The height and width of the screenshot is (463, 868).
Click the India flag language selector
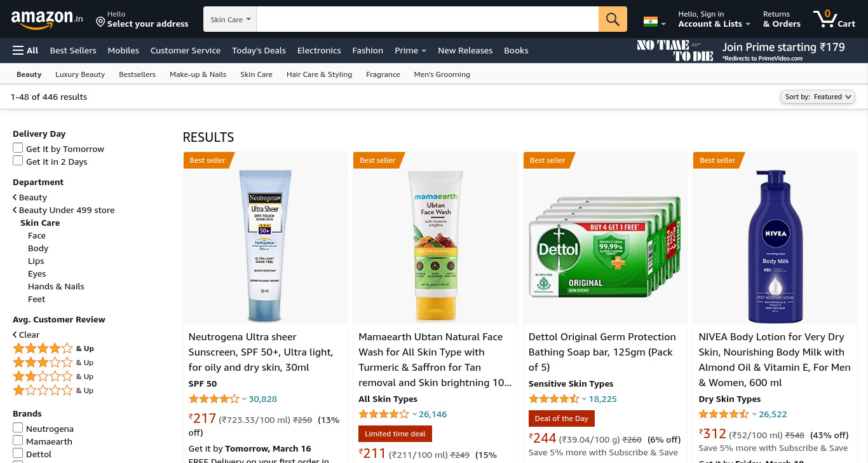click(x=654, y=22)
